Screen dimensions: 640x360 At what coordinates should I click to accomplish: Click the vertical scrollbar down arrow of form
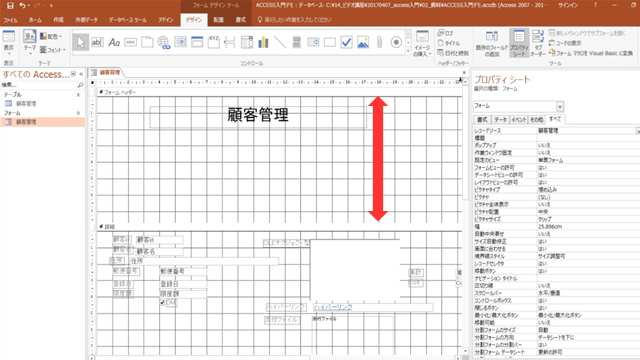pos(465,351)
